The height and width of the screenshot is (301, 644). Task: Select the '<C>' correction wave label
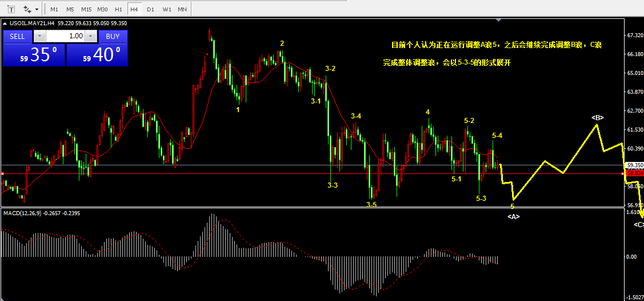[639, 224]
